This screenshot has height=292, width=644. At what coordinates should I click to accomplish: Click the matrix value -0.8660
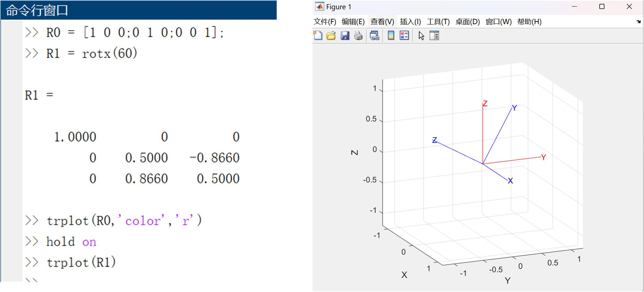215,158
